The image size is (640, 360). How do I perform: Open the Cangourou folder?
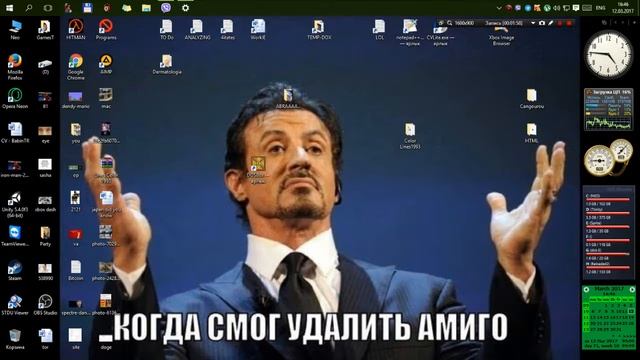(x=531, y=99)
